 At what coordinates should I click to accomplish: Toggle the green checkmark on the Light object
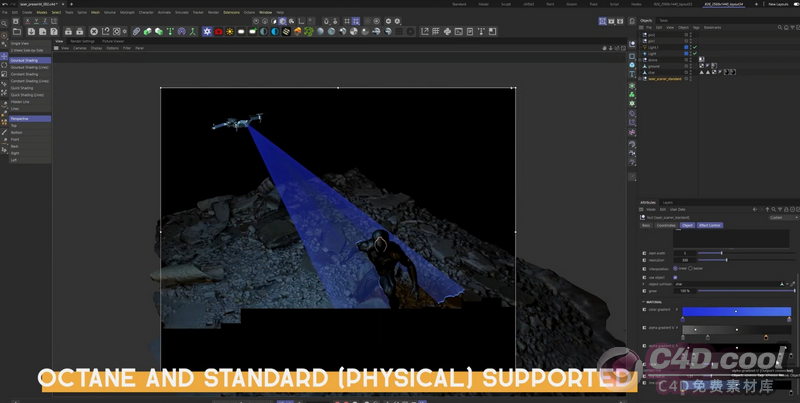(x=695, y=54)
